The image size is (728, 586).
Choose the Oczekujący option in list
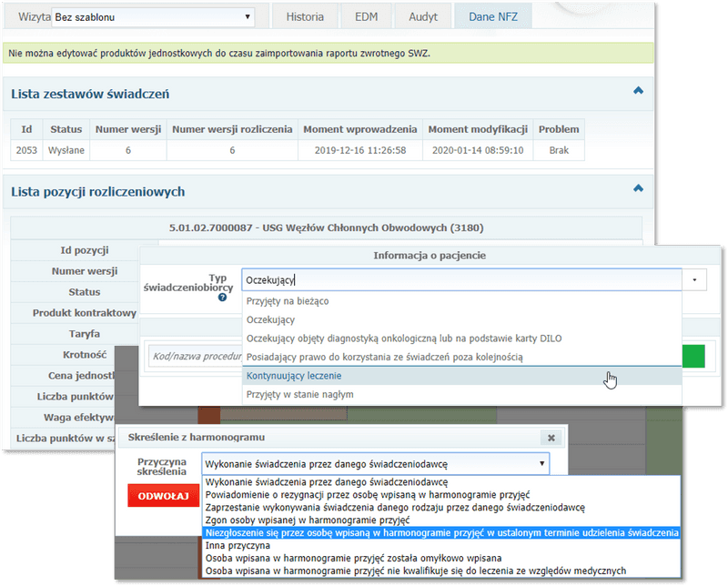click(x=462, y=319)
